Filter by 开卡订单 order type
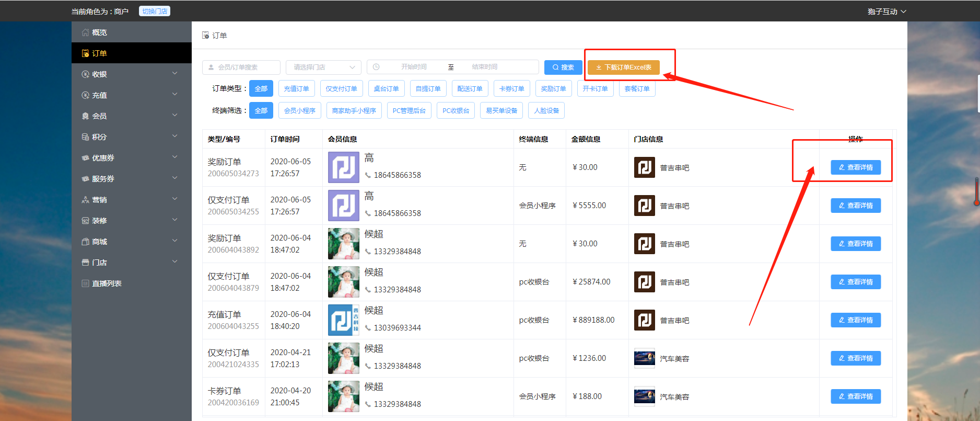This screenshot has width=980, height=421. coord(596,89)
